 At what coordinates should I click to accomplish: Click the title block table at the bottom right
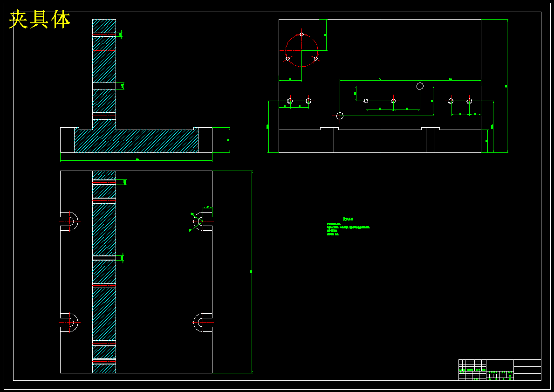click(499, 370)
